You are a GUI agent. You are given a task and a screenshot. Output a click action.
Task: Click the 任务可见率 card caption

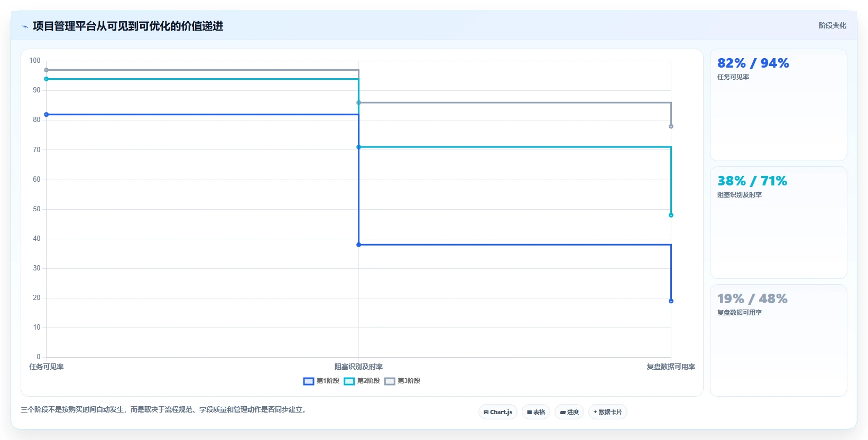pyautogui.click(x=733, y=77)
